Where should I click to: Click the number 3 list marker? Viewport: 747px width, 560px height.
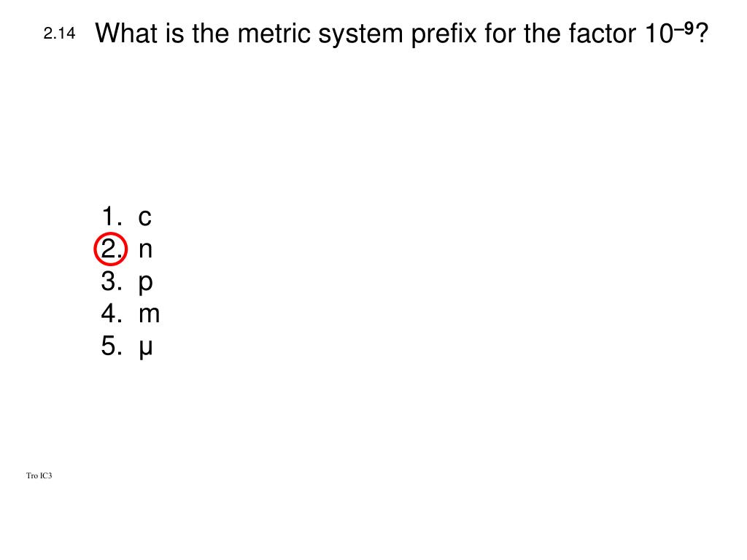pos(112,281)
